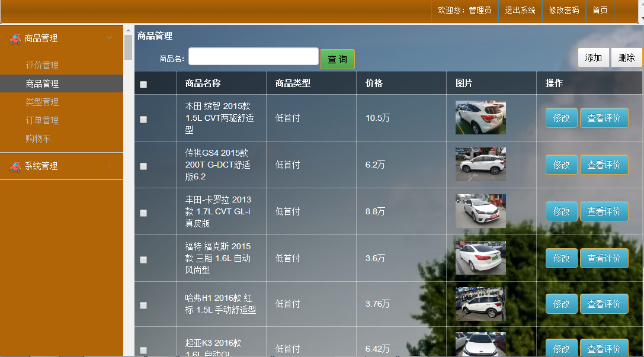Click the 8.8万 price cell
The image size is (644, 357).
coord(376,212)
